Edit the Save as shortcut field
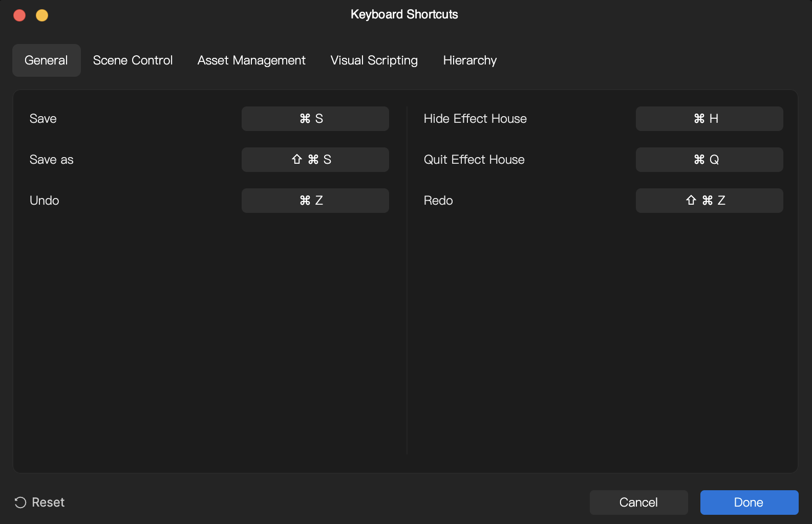The image size is (812, 524). 315,160
